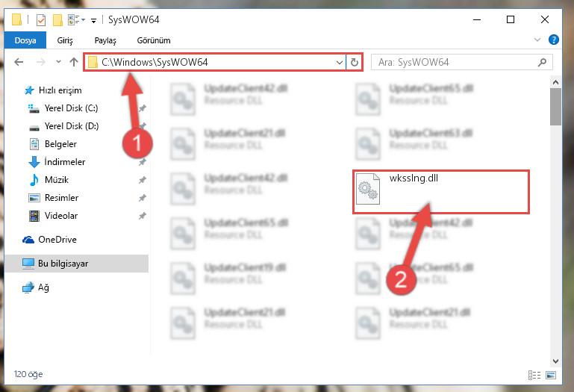This screenshot has height=392, width=574.
Task: Open the Explorer help icon
Action: click(x=554, y=40)
